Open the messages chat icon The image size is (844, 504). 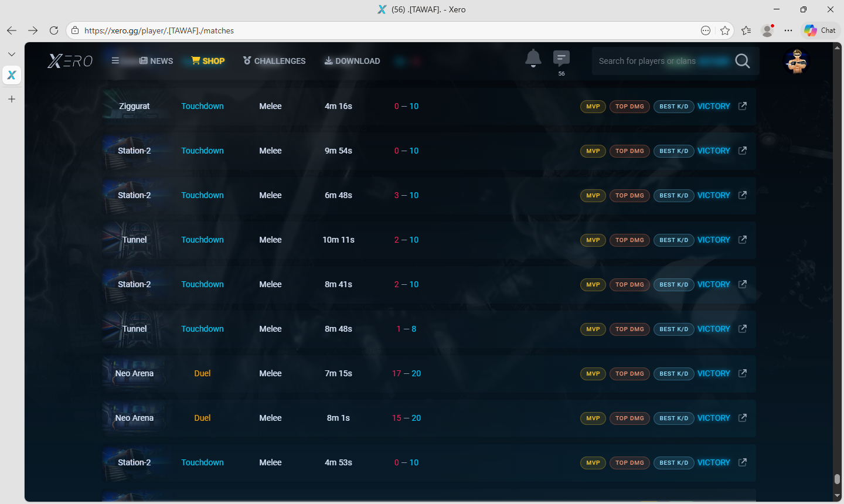pyautogui.click(x=561, y=58)
